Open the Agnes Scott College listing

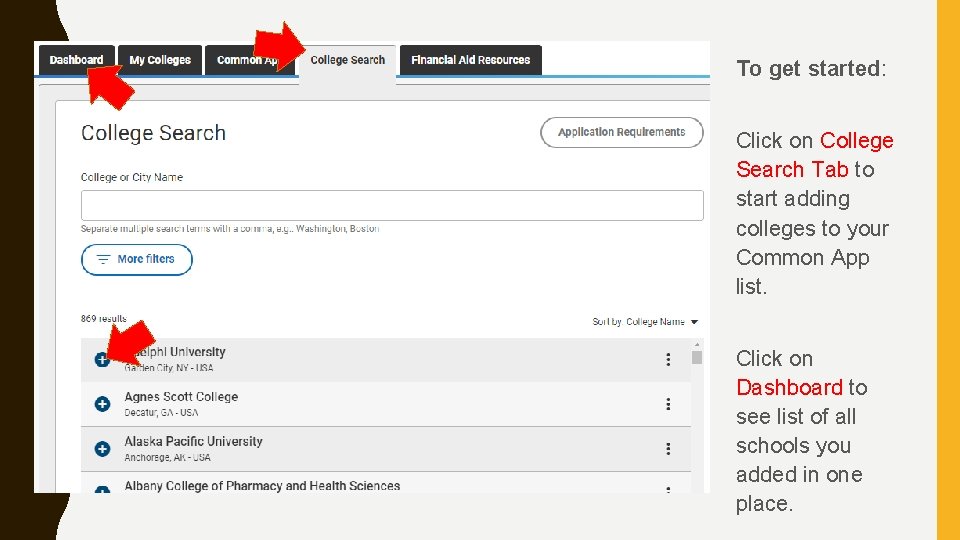181,397
